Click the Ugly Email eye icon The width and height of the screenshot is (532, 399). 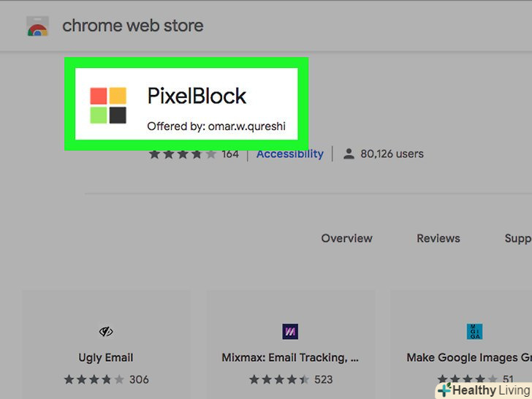(x=106, y=332)
